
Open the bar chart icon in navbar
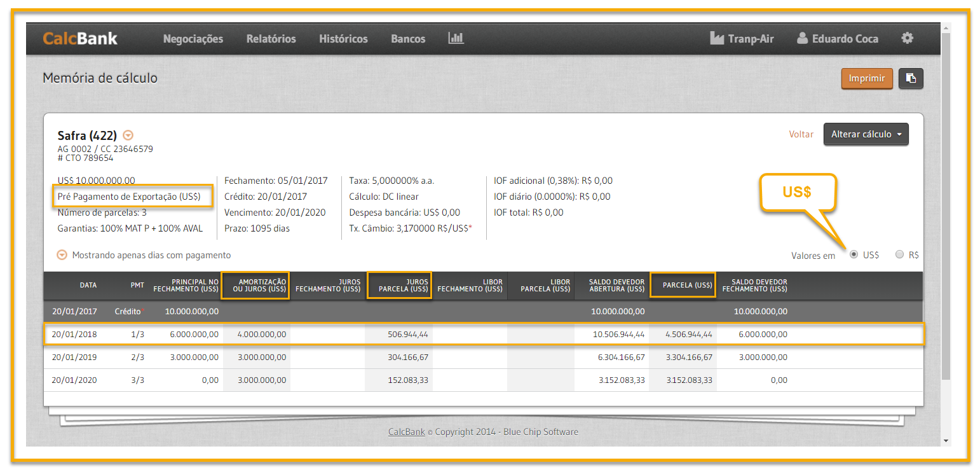point(456,38)
